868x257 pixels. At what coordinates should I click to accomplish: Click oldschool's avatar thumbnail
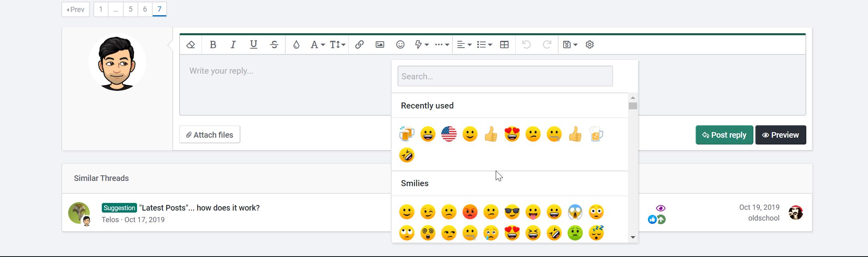796,213
